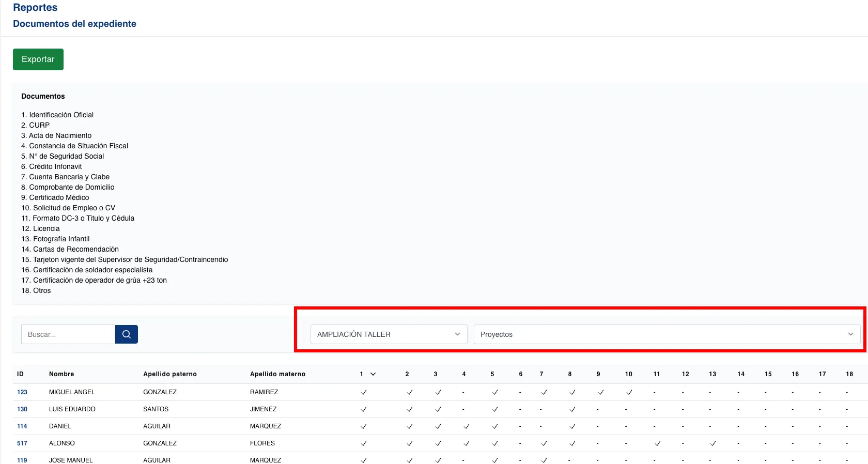Click the Apellido materno column header

[x=277, y=374]
